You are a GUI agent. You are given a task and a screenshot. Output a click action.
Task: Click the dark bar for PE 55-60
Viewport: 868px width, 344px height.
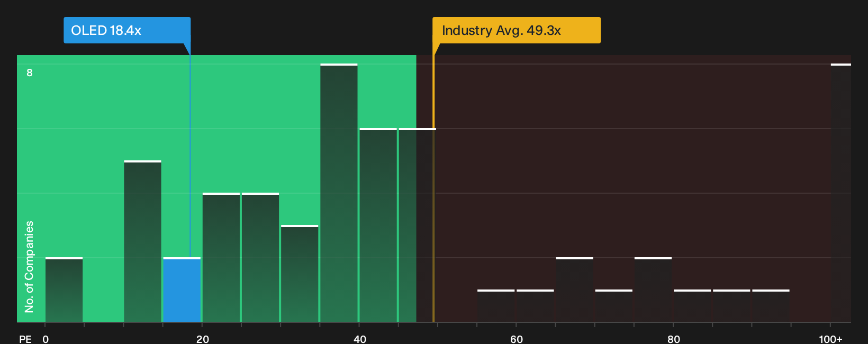[496, 306]
